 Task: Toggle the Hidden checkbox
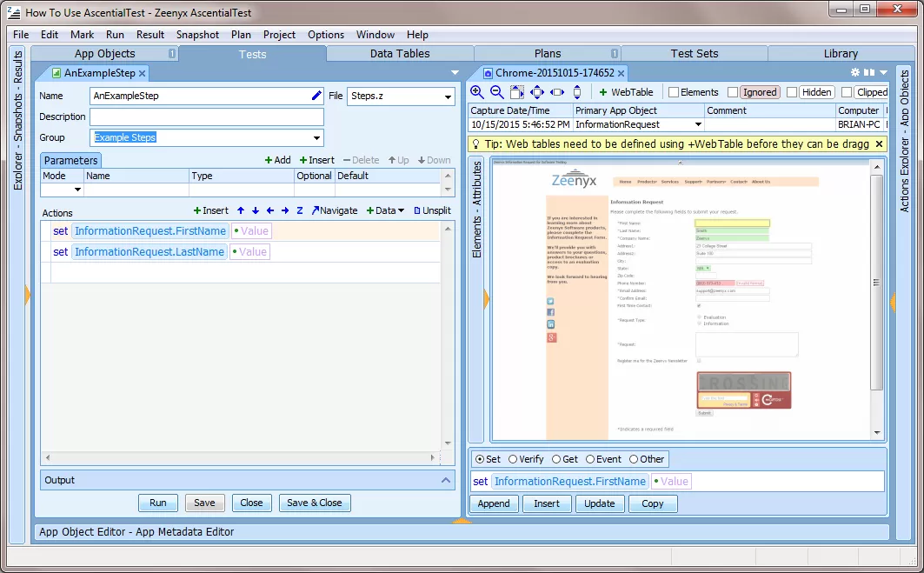pos(792,92)
